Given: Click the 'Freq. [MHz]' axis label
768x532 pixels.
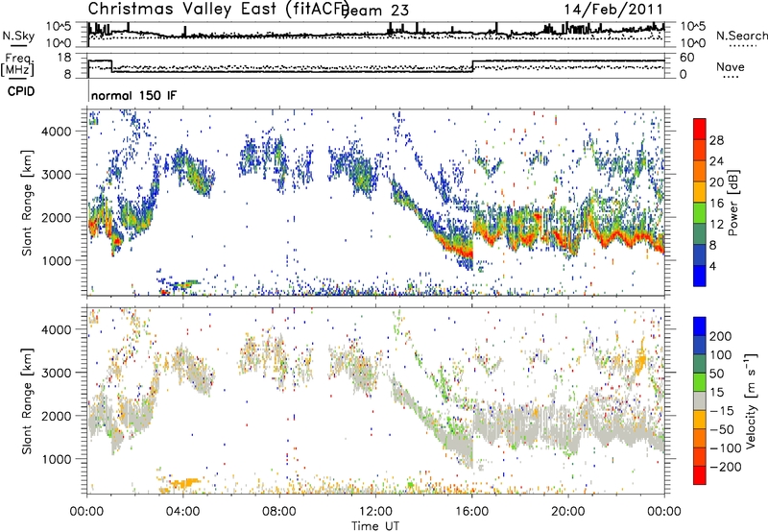Looking at the screenshot, I should (x=17, y=65).
